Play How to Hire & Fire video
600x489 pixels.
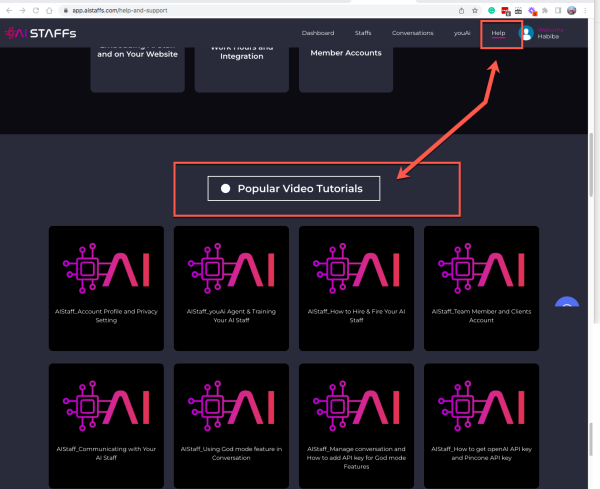(x=356, y=288)
